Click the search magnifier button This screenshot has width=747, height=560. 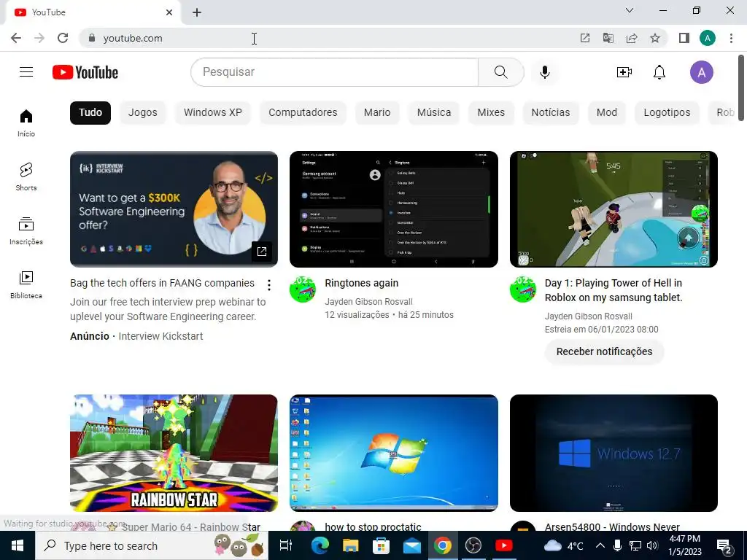[500, 72]
